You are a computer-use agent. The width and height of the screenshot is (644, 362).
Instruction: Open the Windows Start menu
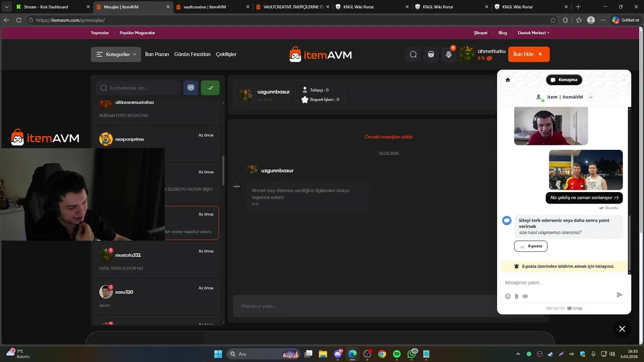[x=218, y=354]
